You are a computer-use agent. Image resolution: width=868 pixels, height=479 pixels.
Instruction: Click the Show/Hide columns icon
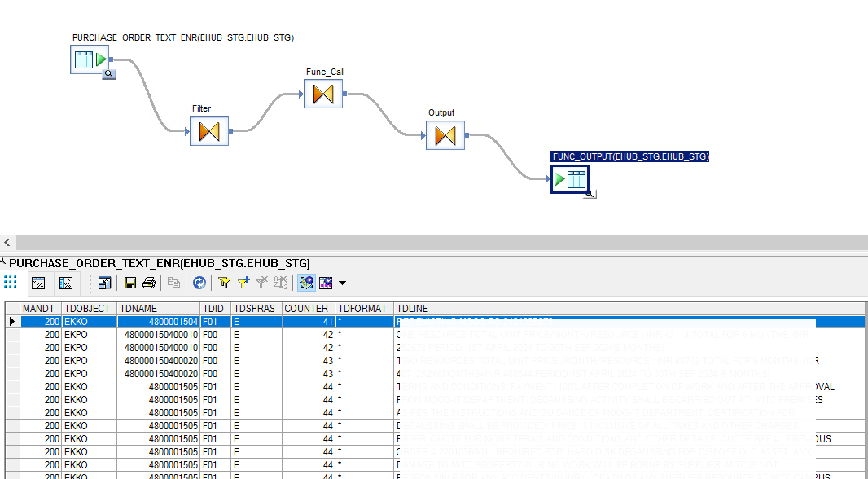click(x=326, y=283)
